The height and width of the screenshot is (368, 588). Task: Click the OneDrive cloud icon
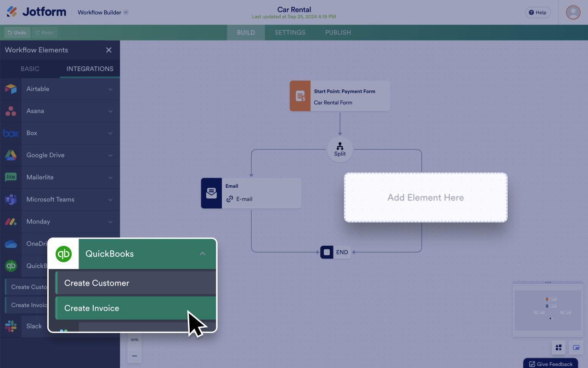(x=11, y=244)
